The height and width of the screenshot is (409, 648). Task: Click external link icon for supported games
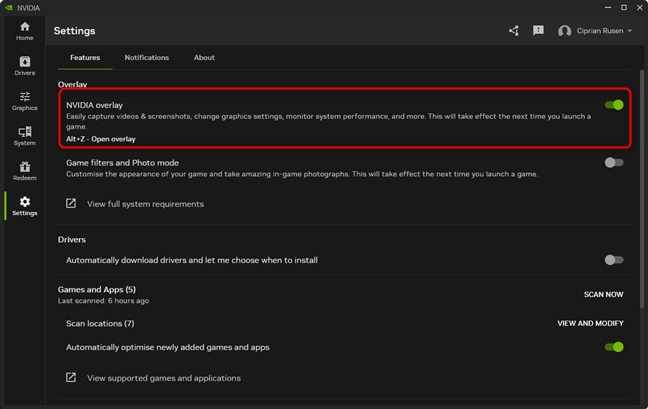[x=71, y=377]
